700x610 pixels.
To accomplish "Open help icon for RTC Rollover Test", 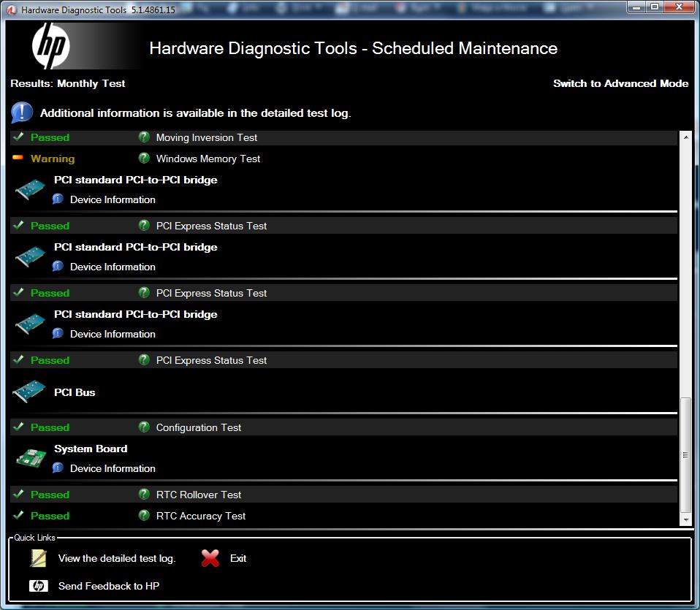I will click(x=144, y=495).
